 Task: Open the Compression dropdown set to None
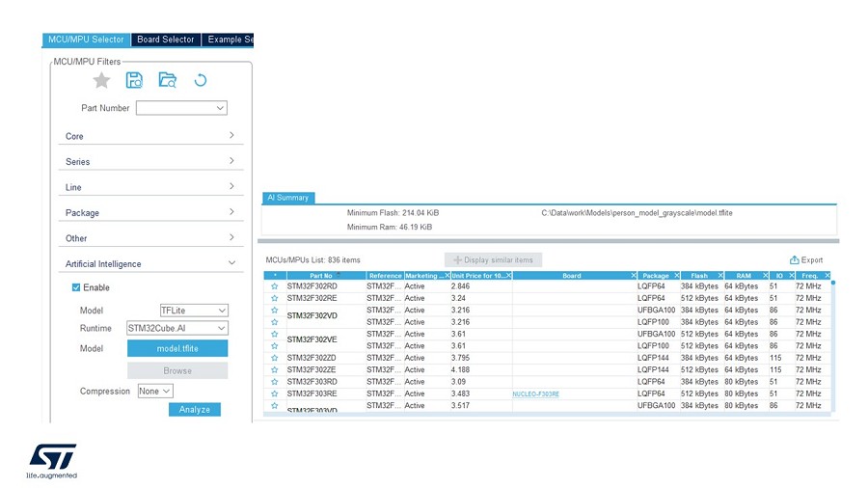click(155, 392)
